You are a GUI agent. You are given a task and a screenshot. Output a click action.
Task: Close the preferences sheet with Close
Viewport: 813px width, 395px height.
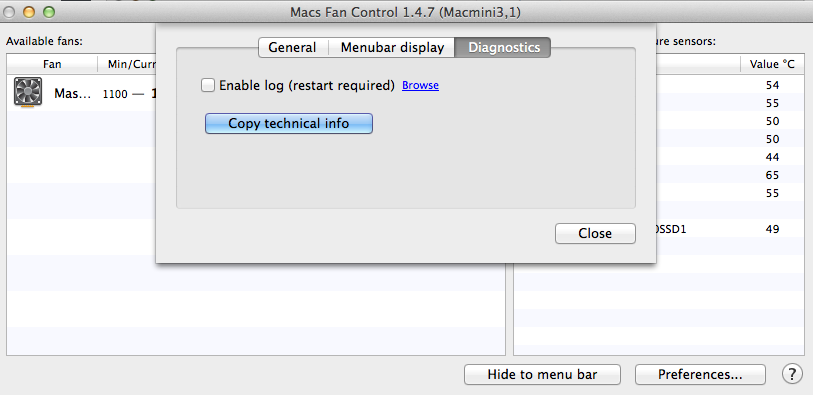click(595, 233)
